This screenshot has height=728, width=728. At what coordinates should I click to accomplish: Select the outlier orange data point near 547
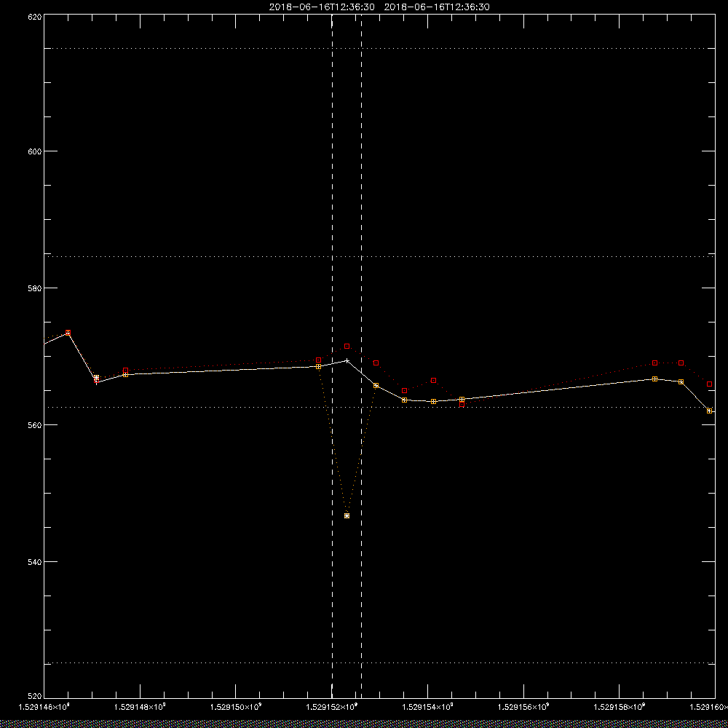(347, 516)
